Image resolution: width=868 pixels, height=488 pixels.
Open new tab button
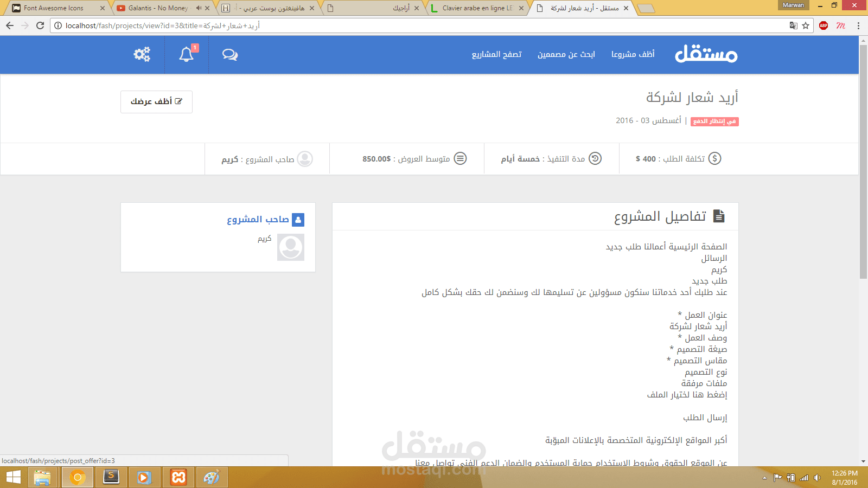coord(646,8)
